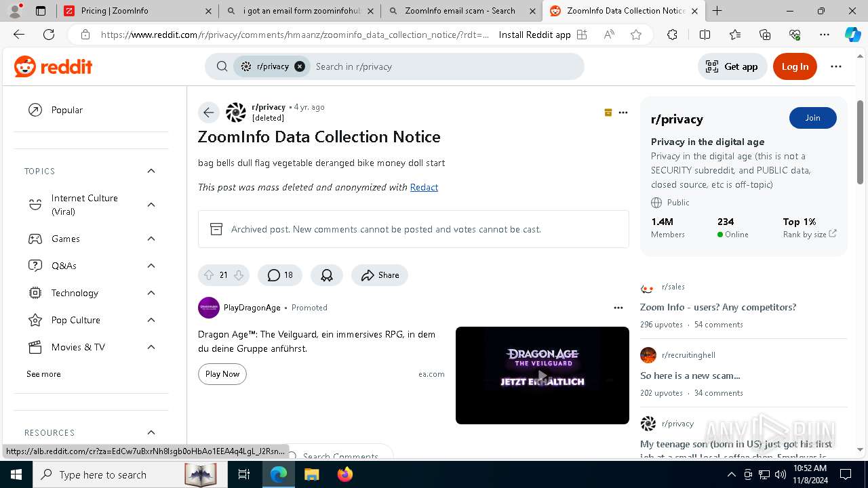
Task: Open the Edge favorites list
Action: [735, 35]
